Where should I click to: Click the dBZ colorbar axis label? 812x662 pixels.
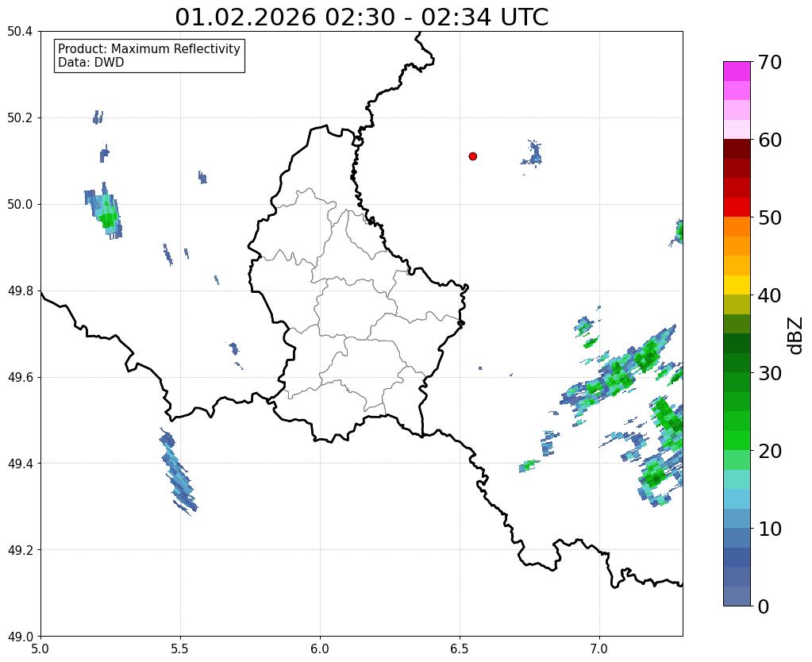tap(796, 335)
